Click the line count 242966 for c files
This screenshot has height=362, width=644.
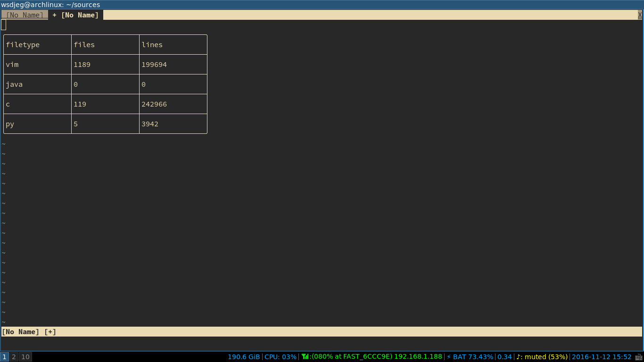tap(154, 104)
